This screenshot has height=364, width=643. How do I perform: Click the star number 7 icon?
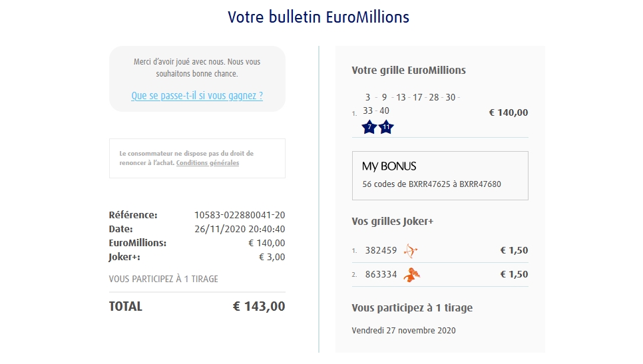tap(369, 126)
